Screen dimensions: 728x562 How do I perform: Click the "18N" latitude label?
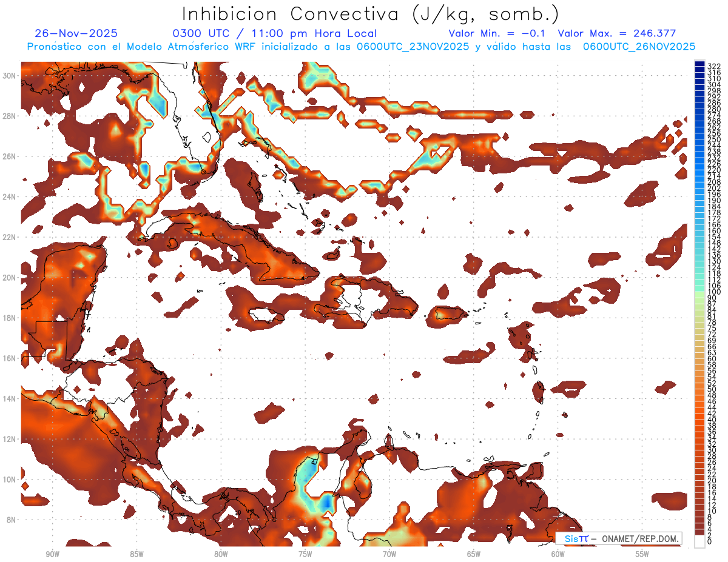10,318
